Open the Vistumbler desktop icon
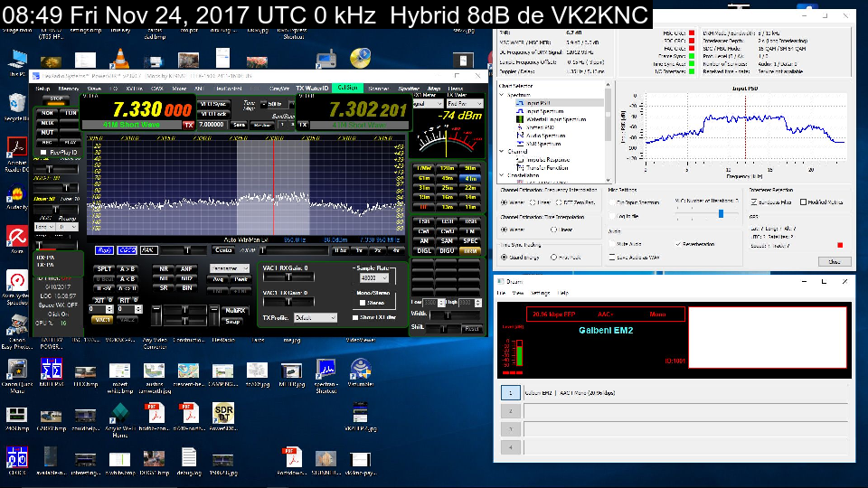The image size is (868, 488). (361, 372)
